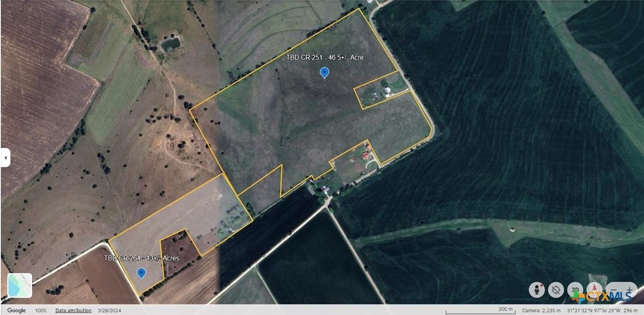This screenshot has width=644, height=315.
Task: Expand the collapsed left side panel
Action: [6, 157]
